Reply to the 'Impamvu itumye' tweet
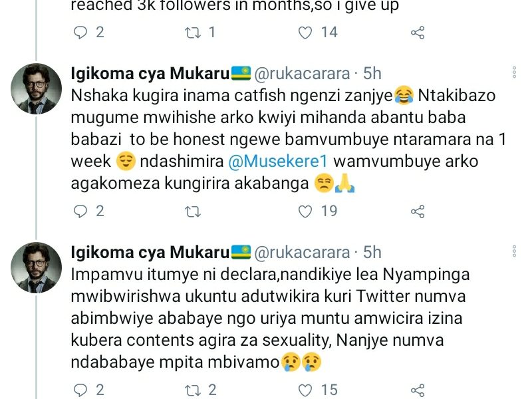Screen dimensions: 532x399 pyautogui.click(x=80, y=390)
